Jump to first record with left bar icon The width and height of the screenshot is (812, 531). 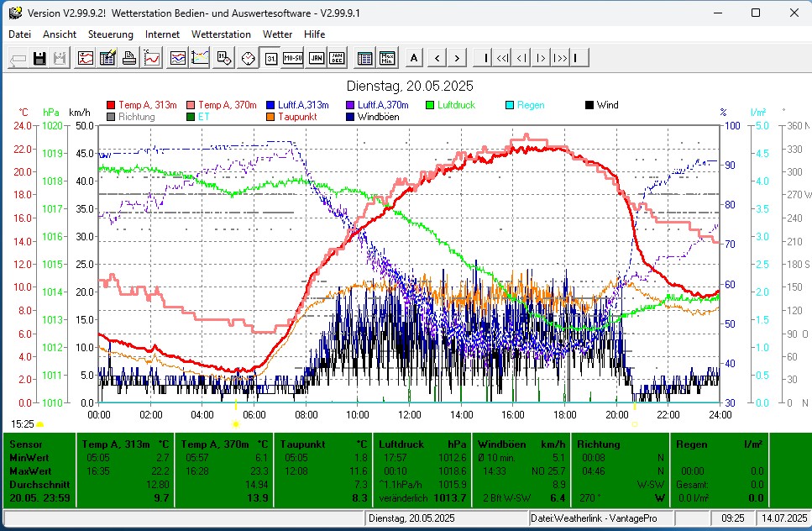tap(483, 58)
